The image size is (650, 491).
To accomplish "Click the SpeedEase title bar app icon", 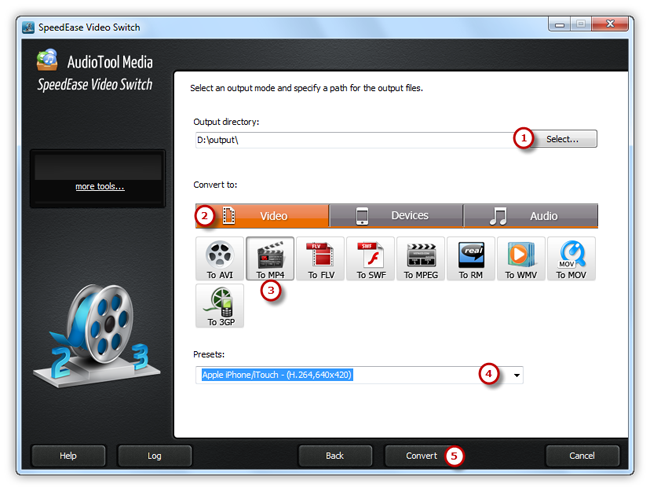I will [x=28, y=27].
